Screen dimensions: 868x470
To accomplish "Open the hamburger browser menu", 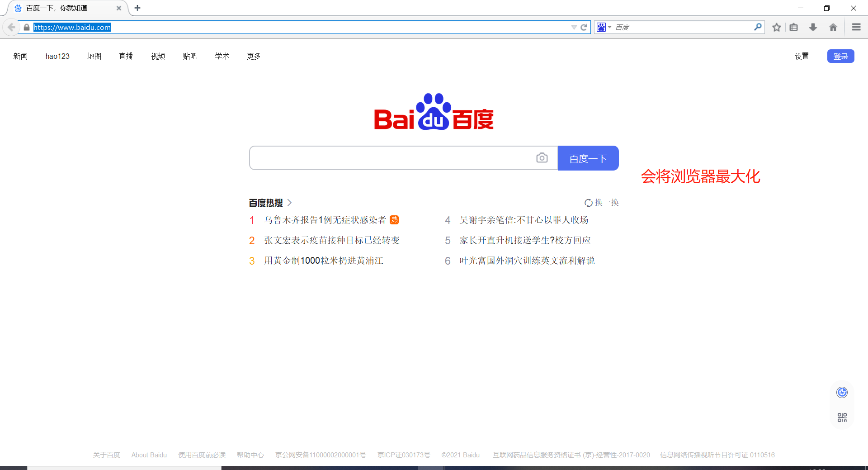I will [x=856, y=27].
